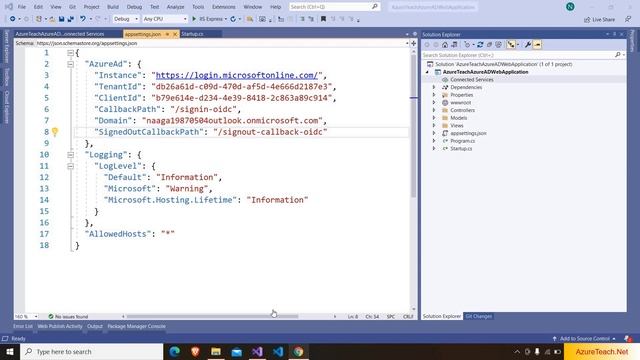This screenshot has width=640, height=360.
Task: Click the Properties wrench icon
Action: pos(528,44)
